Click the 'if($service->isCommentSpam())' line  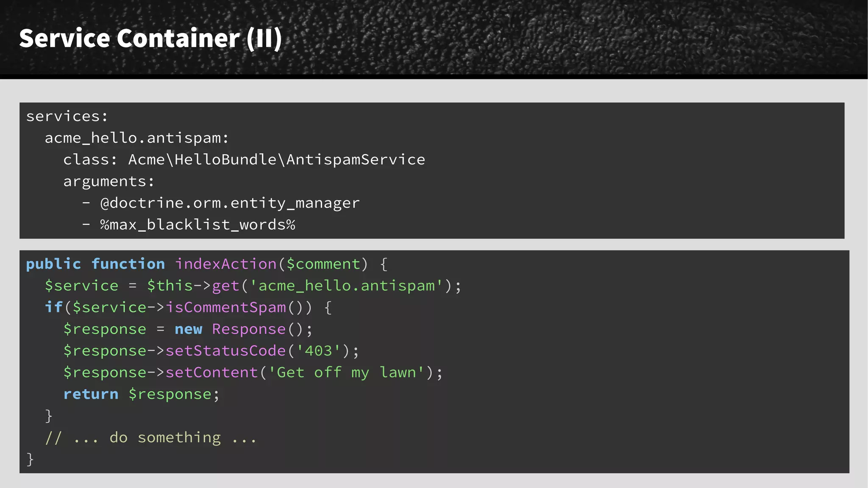tap(189, 308)
